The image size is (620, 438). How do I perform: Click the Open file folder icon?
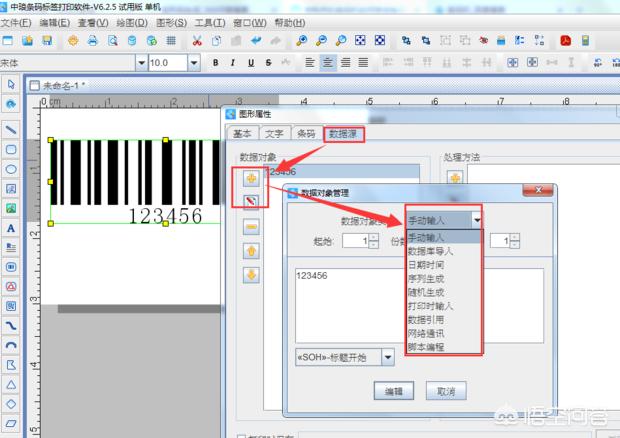pyautogui.click(x=27, y=41)
